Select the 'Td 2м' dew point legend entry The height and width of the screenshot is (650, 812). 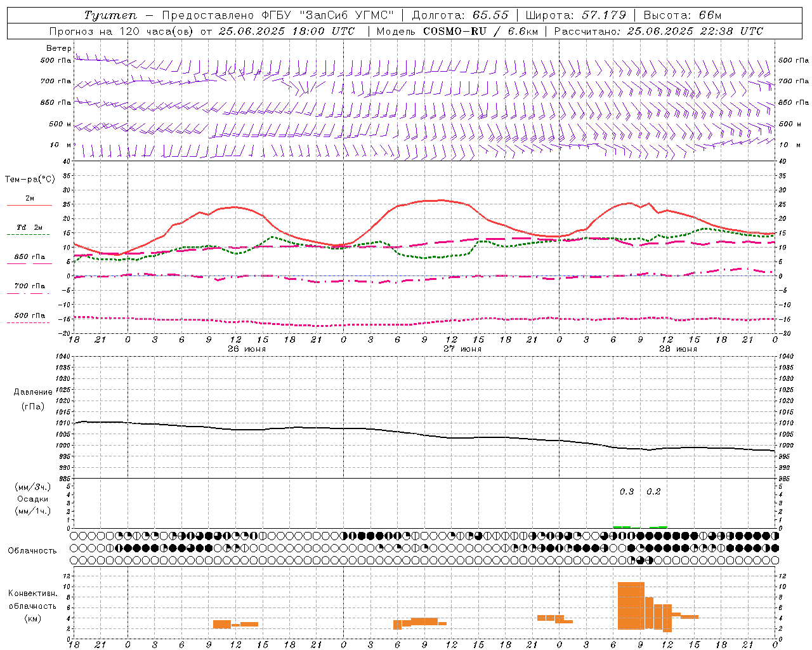[x=30, y=227]
